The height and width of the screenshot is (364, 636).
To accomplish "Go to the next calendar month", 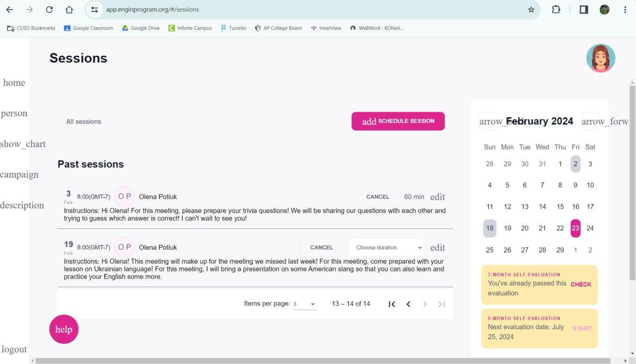I will pos(591,121).
